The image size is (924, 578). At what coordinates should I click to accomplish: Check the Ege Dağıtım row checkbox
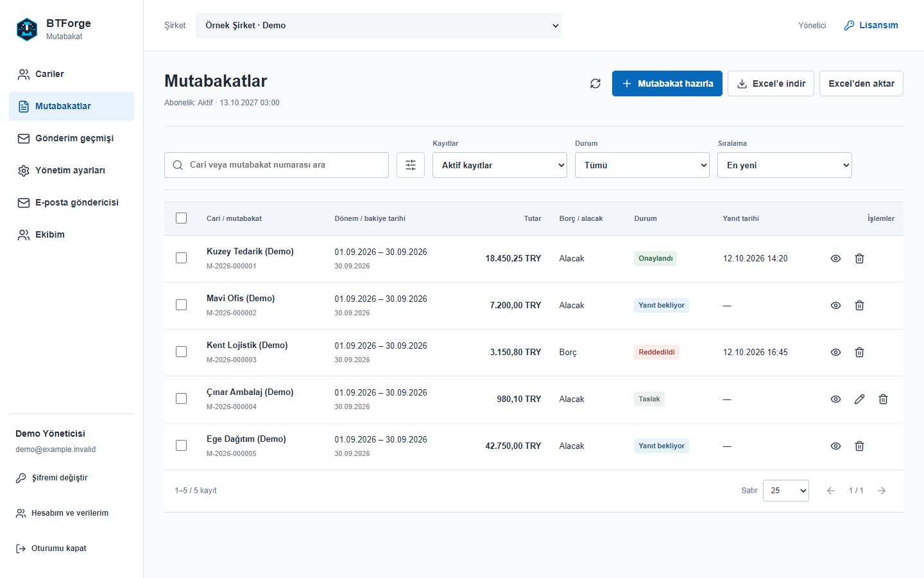pos(181,445)
